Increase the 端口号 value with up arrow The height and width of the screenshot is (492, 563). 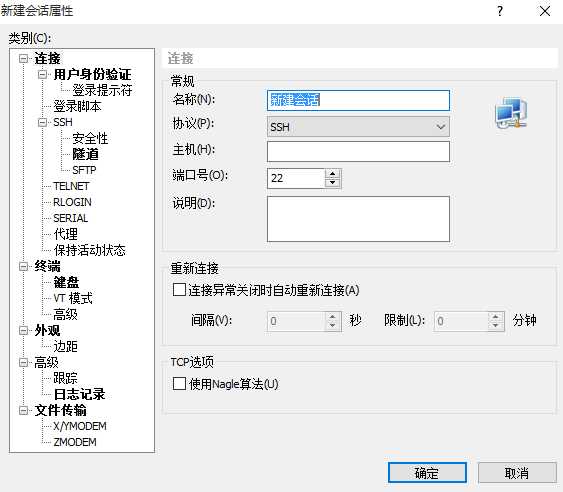332,174
